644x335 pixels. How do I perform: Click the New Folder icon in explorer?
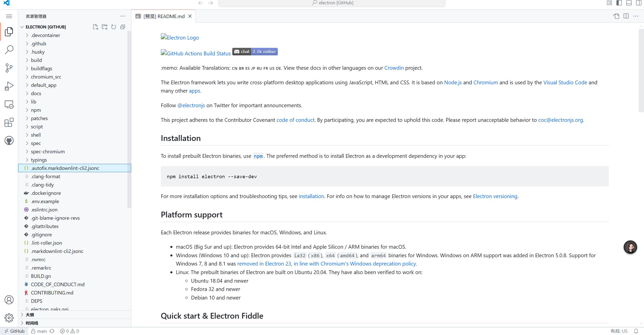tap(104, 27)
